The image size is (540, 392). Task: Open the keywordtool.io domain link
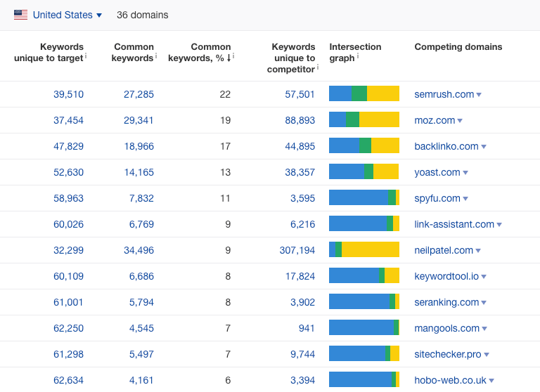tap(446, 276)
